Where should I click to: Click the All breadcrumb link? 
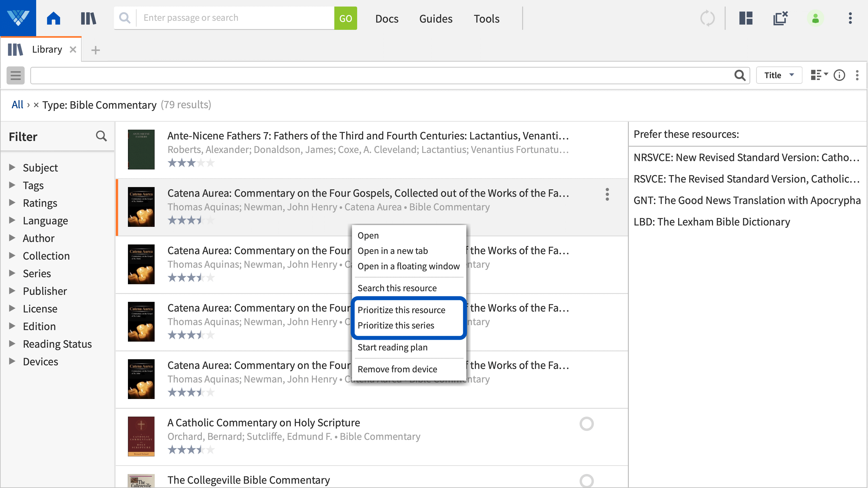[x=17, y=105]
